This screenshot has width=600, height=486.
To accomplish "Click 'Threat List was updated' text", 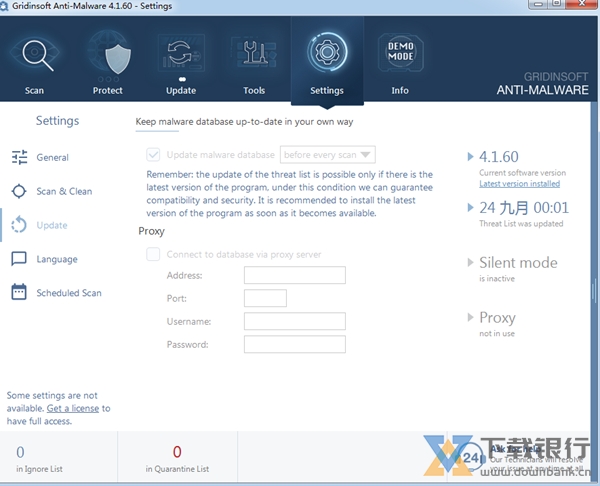I will pos(521,223).
